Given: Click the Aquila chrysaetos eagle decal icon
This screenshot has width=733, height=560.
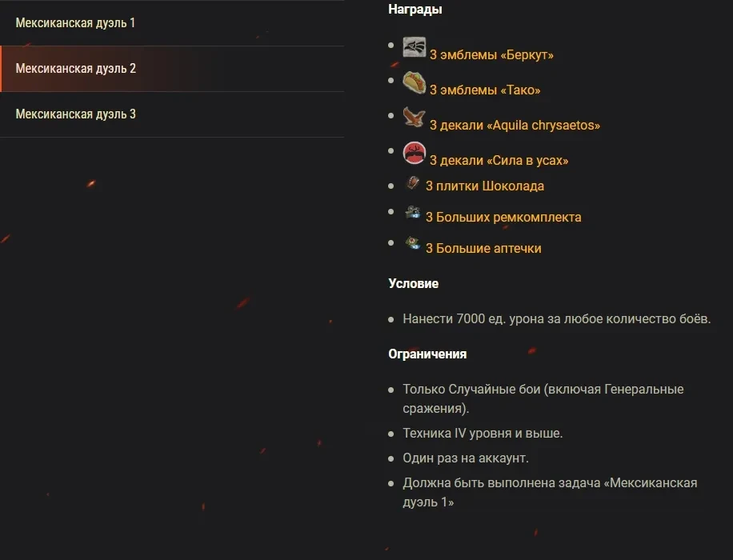Looking at the screenshot, I should (x=414, y=117).
